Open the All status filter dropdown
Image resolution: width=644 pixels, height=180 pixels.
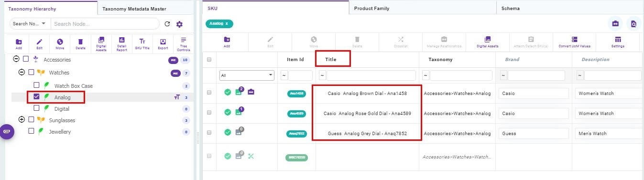click(x=247, y=75)
